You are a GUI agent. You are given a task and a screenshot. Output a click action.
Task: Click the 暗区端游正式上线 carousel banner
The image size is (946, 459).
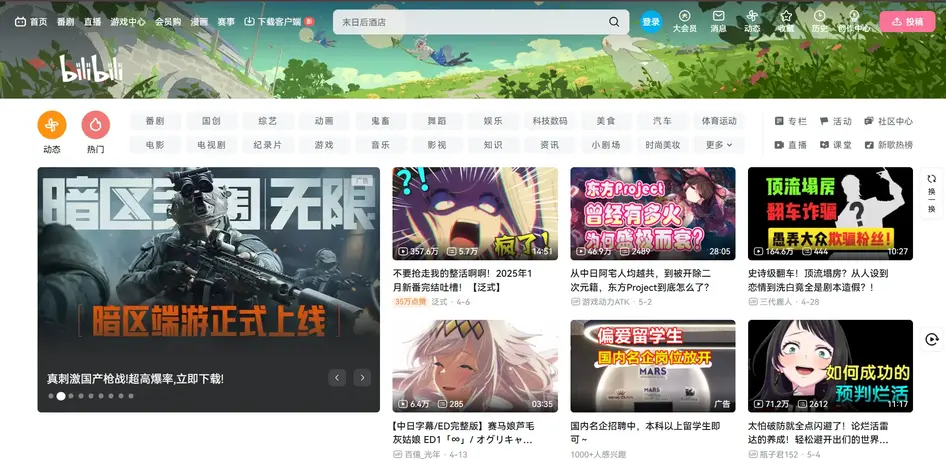(x=209, y=290)
